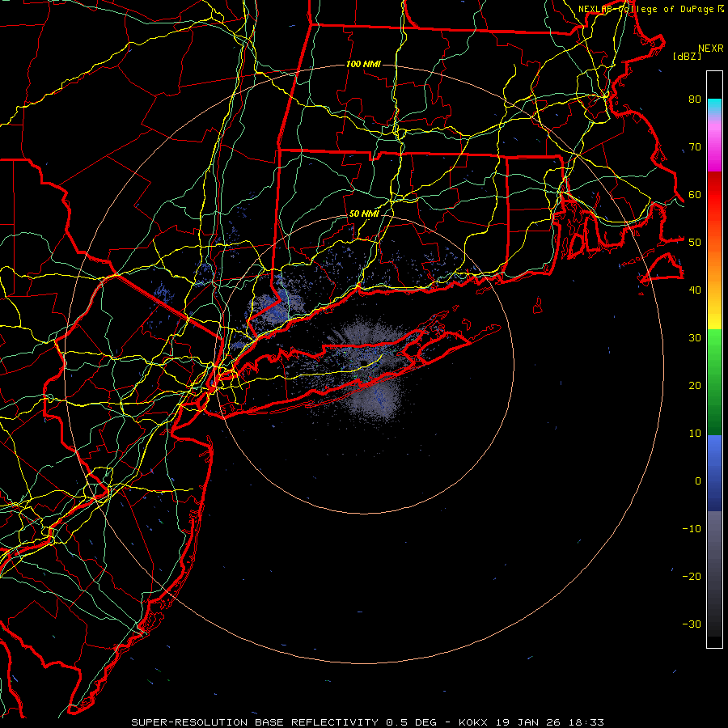Click the green segment of the reflectivity color bar

[714, 382]
